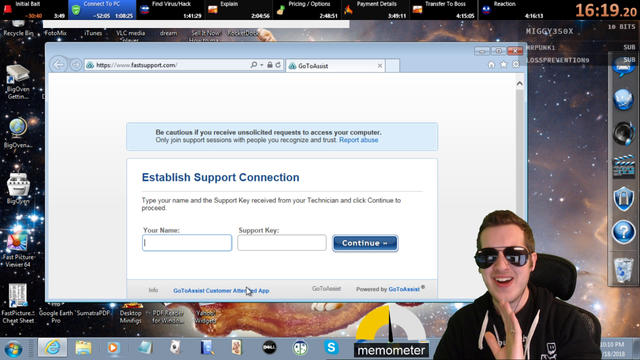Select the Explain segment in top bar
Image resolution: width=640 pixels, height=360 pixels.
point(238,10)
